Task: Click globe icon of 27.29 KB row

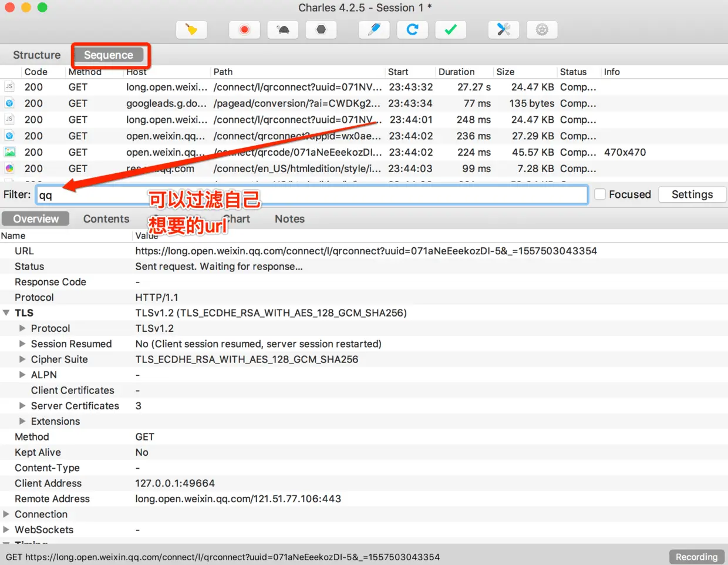Action: pyautogui.click(x=9, y=136)
